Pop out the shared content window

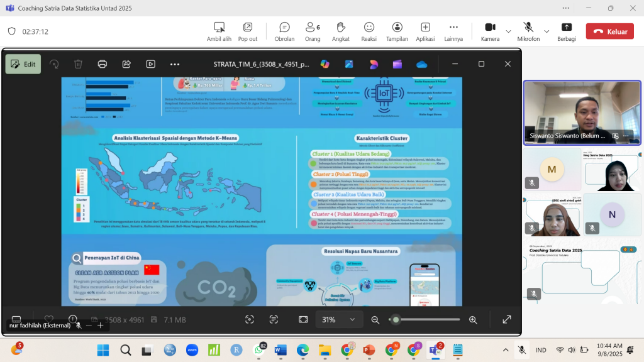coord(248,31)
